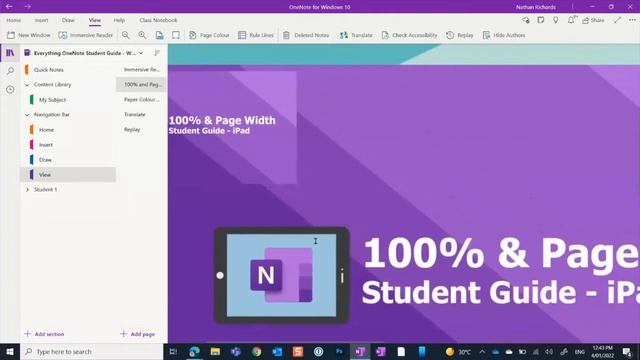640x360 pixels.
Task: Select the View section in sidebar
Action: [x=68, y=175]
